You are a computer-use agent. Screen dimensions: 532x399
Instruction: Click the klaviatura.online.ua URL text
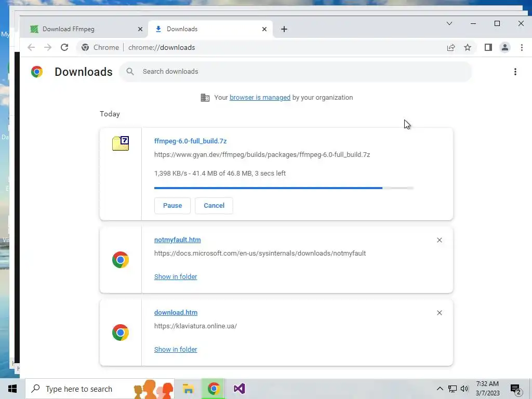pos(195,326)
